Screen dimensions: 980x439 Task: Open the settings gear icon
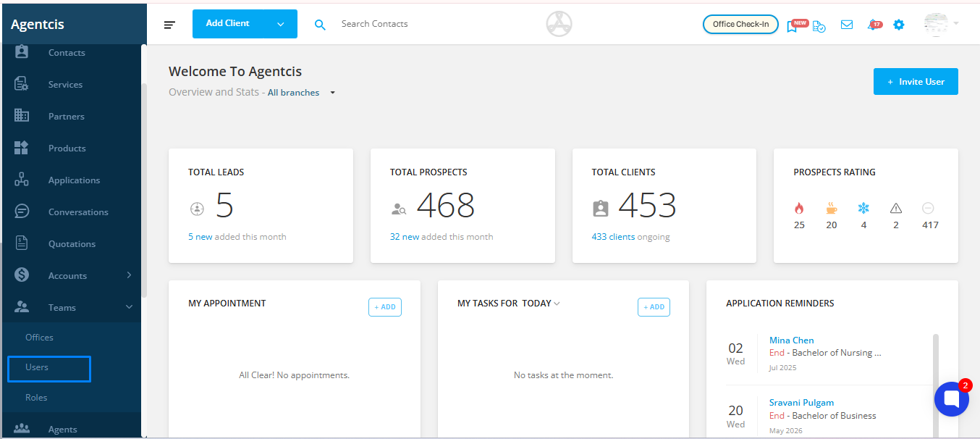[x=899, y=25]
